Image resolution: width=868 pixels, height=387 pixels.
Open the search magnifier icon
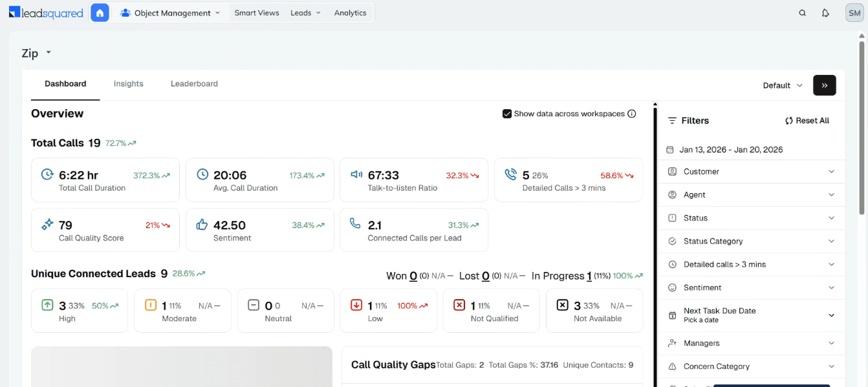[x=803, y=13]
